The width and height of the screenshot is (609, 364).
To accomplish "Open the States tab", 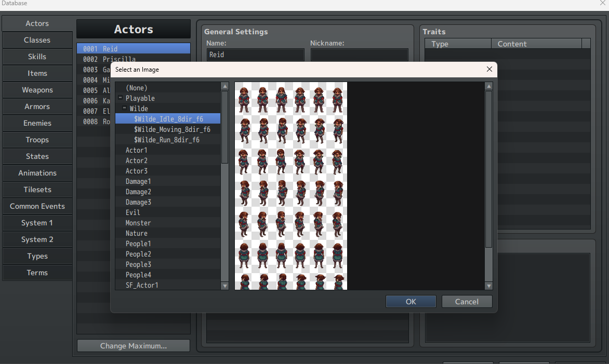I will coord(37,156).
